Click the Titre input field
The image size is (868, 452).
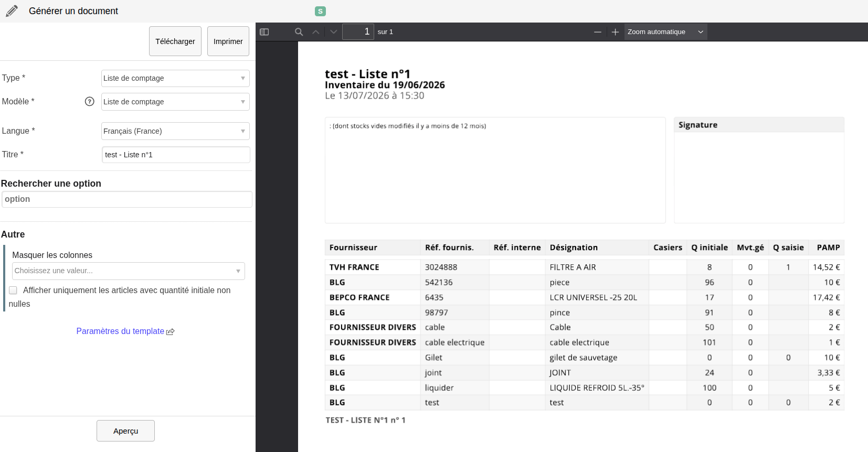pyautogui.click(x=176, y=155)
